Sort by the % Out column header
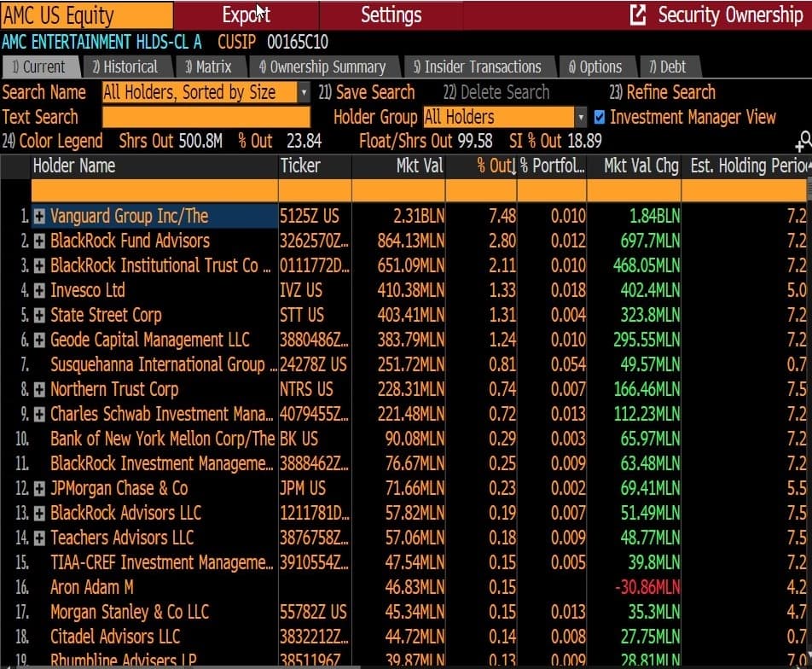Screen dimensions: 812x669 pos(481,166)
